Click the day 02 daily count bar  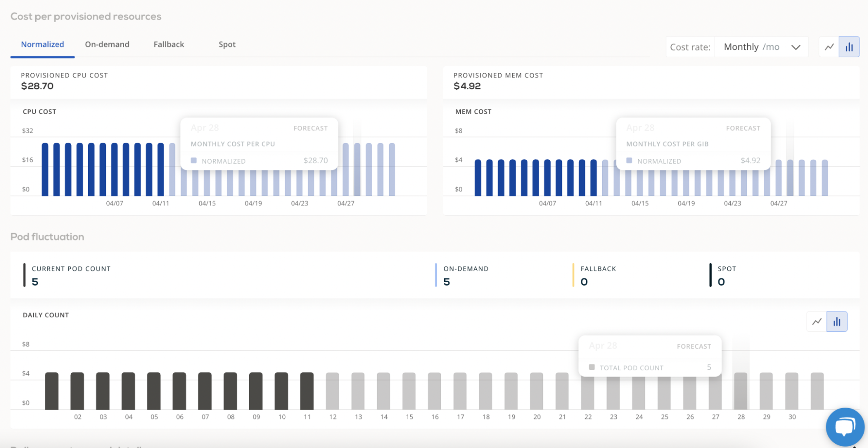point(77,391)
